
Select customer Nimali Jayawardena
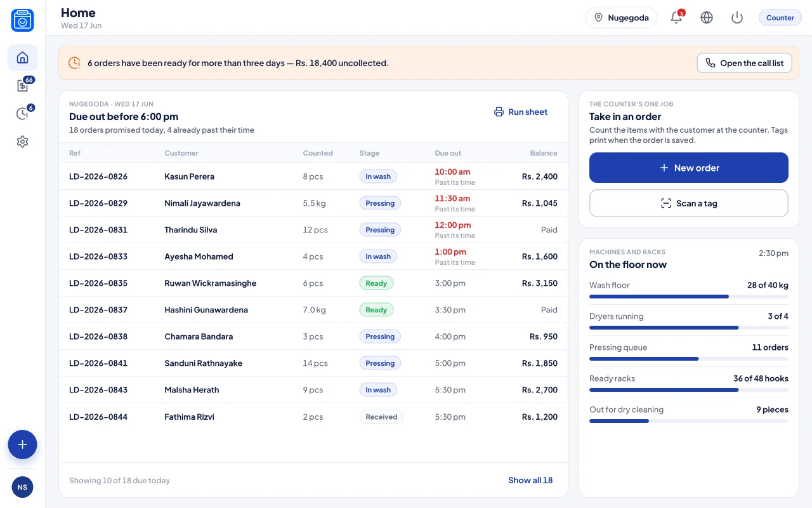202,203
